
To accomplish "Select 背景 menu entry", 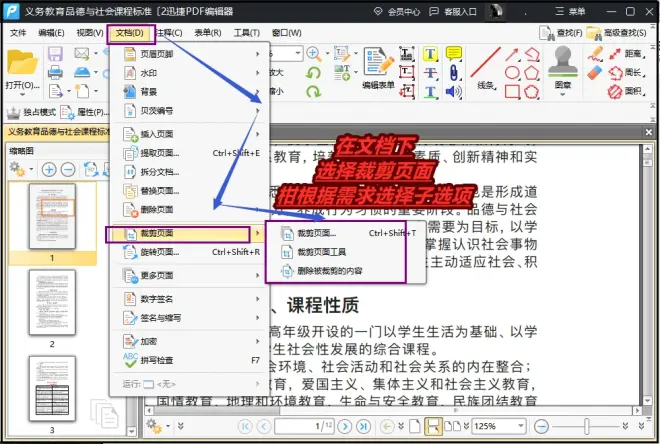I will [189, 92].
